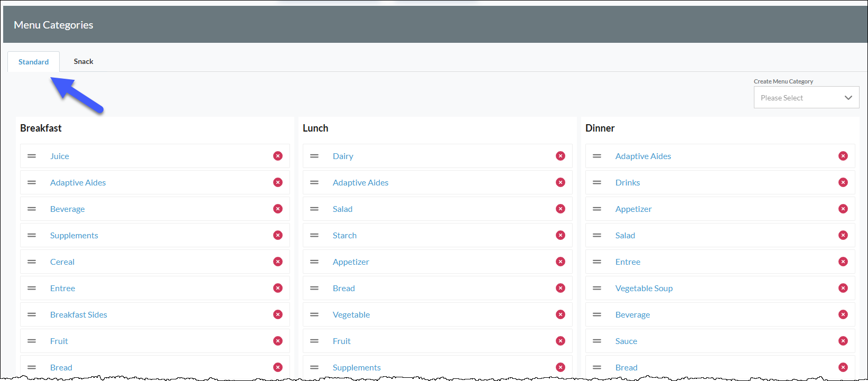The image size is (868, 381).
Task: Remove Breakfast Sides with red X
Action: point(278,314)
